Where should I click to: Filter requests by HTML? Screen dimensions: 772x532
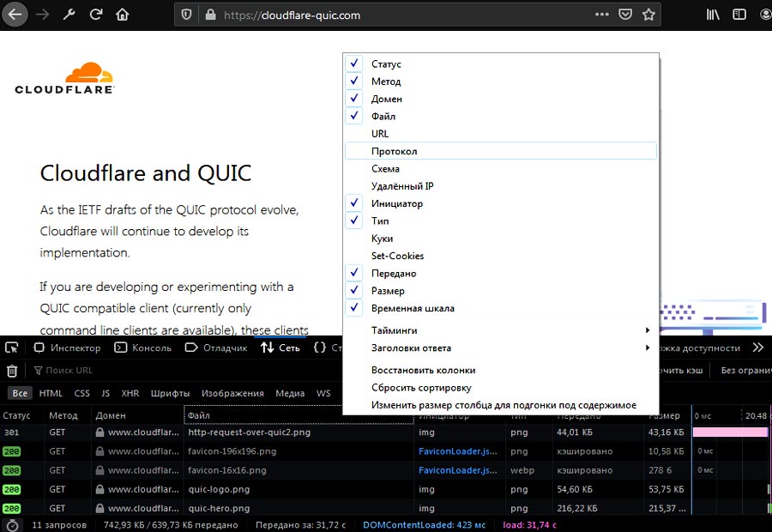click(x=51, y=393)
